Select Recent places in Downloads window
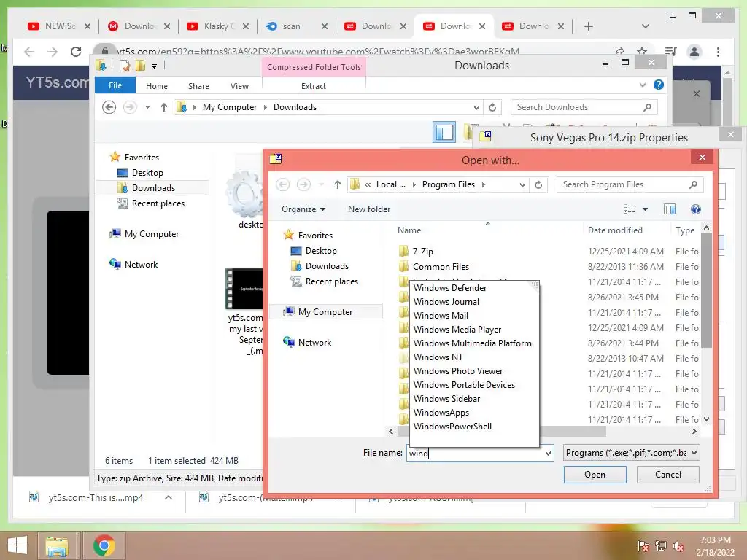747x560 pixels. (158, 203)
